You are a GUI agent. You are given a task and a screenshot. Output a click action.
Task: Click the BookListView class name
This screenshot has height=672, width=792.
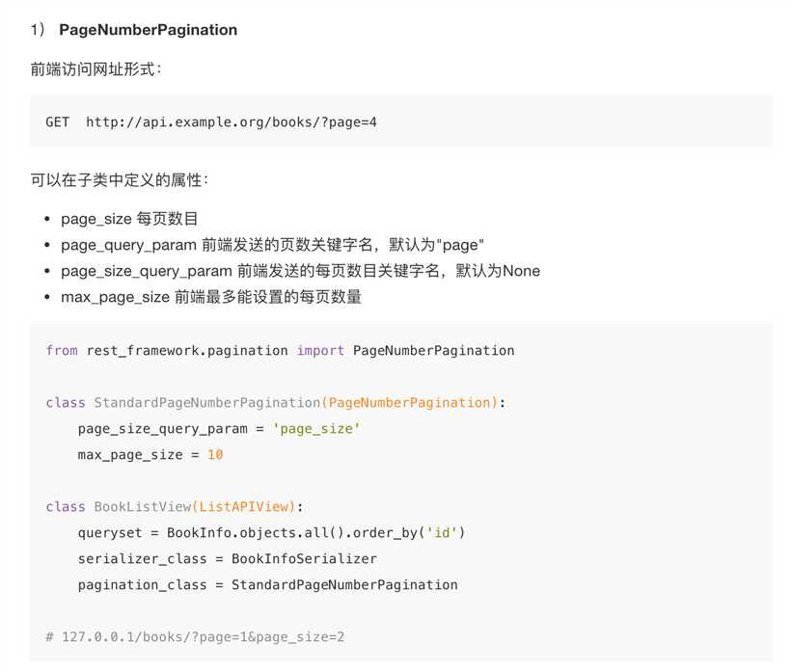143,507
